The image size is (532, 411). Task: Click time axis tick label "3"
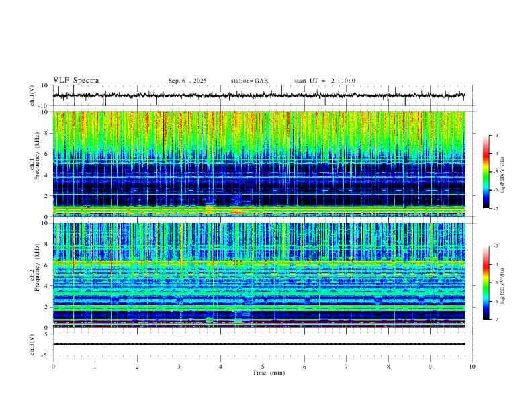pos(179,367)
